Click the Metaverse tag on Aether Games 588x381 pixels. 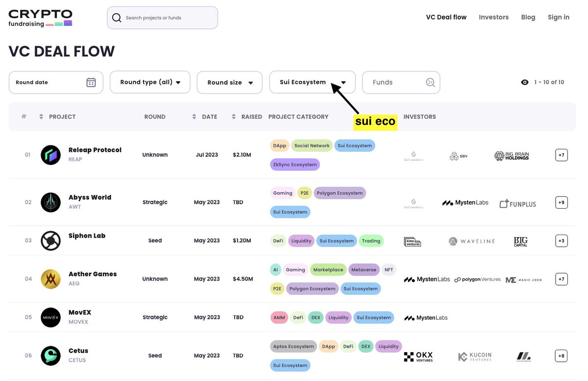pyautogui.click(x=364, y=269)
